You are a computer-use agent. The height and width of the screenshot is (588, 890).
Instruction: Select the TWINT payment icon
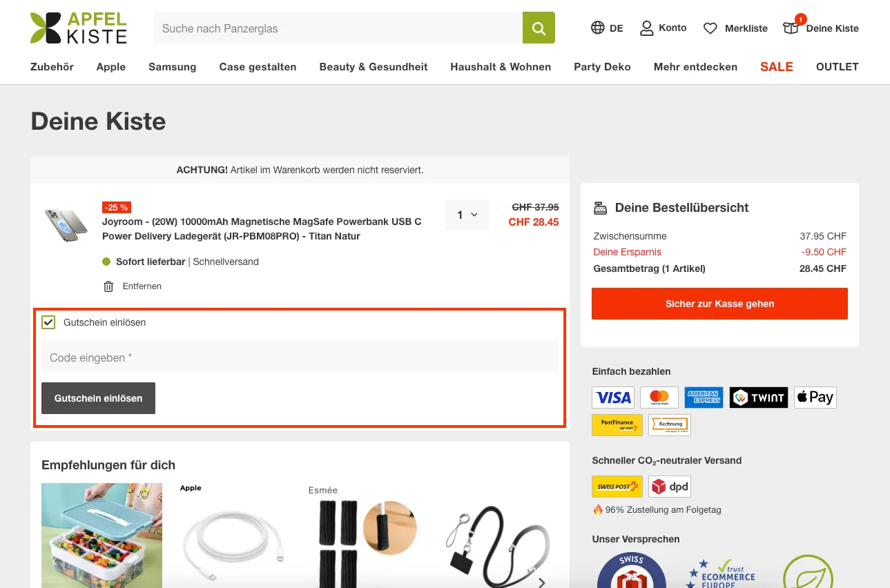(758, 397)
